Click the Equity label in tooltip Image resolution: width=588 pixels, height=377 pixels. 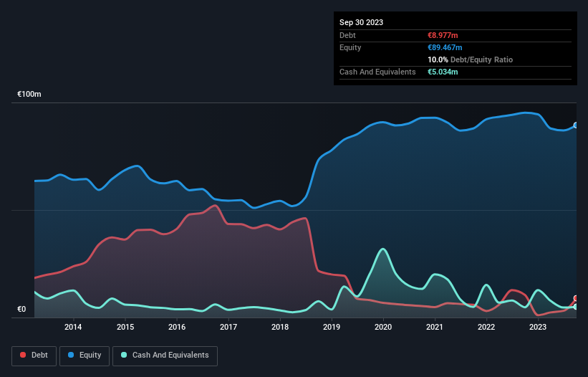[350, 47]
